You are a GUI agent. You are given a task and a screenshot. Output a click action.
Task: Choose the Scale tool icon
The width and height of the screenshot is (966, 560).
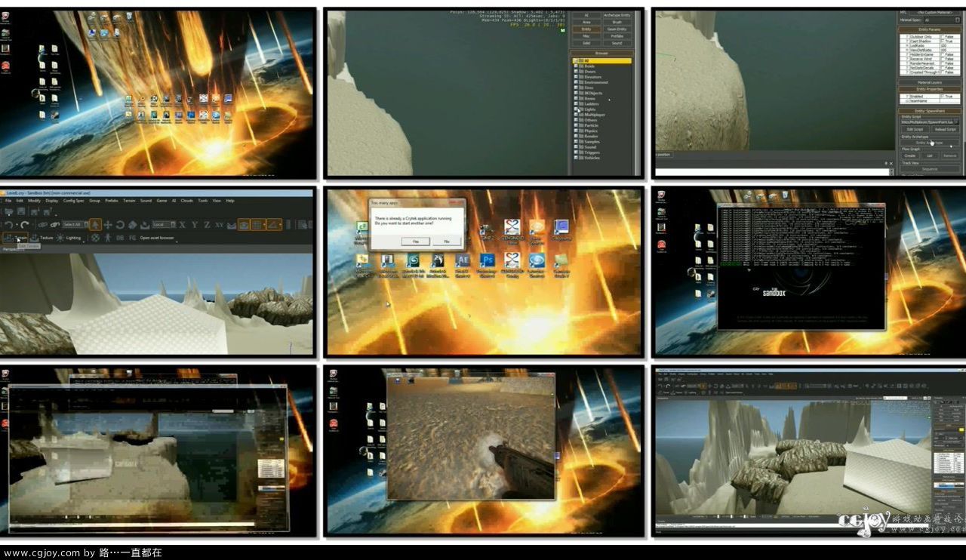click(x=133, y=225)
